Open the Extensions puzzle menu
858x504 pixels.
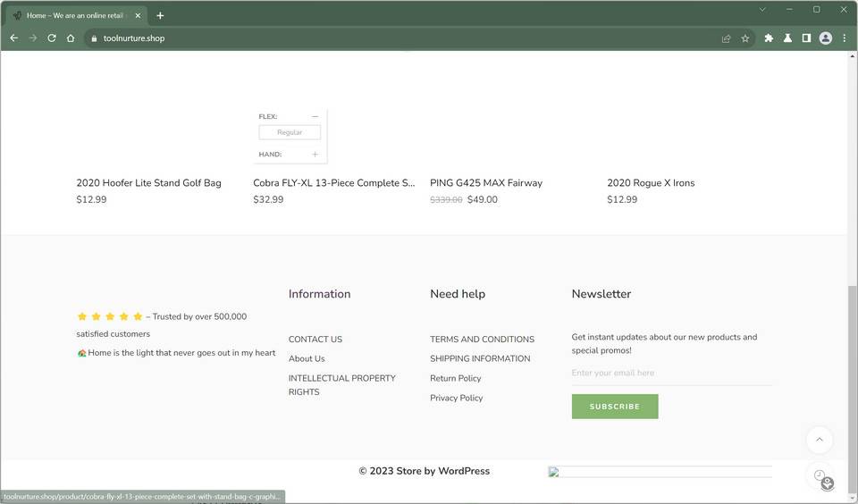pyautogui.click(x=769, y=38)
